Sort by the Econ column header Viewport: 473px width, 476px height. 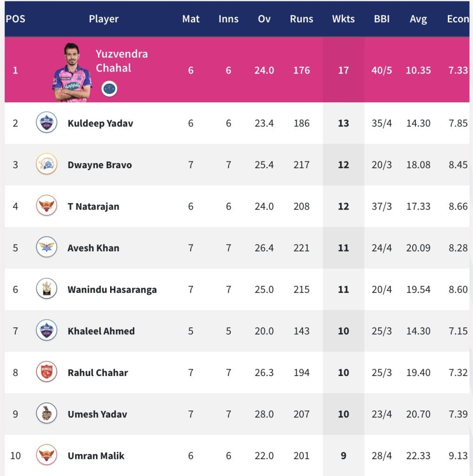458,19
